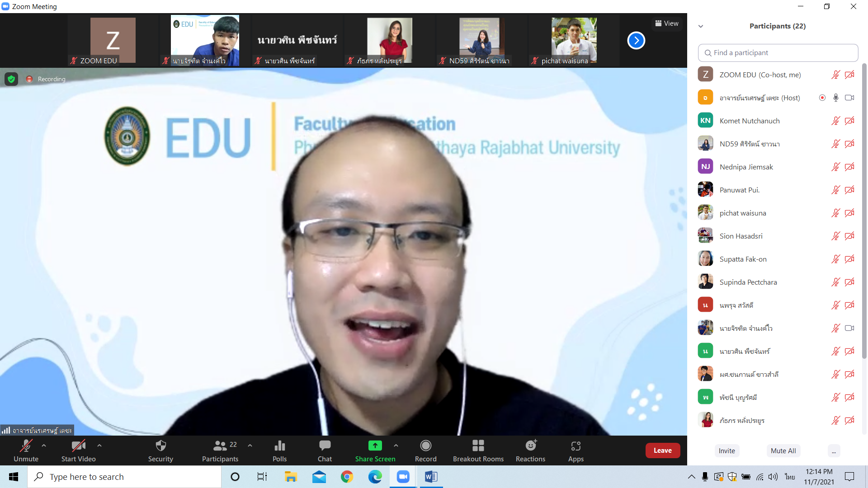
Task: Open the Chat panel
Action: (325, 450)
